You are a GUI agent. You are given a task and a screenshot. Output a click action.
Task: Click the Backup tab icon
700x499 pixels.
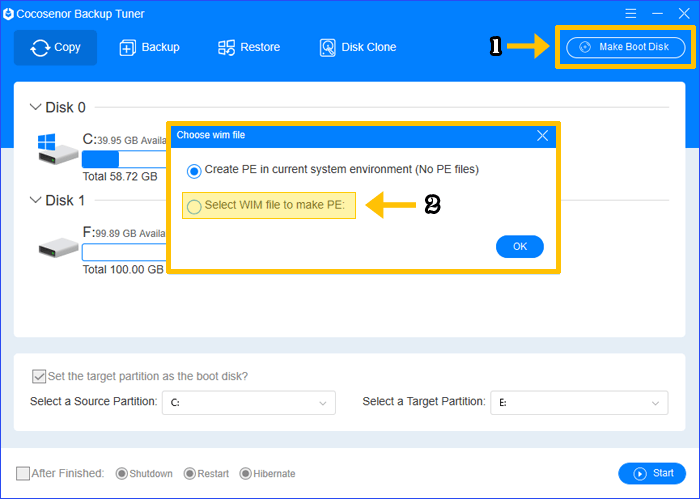pos(127,48)
